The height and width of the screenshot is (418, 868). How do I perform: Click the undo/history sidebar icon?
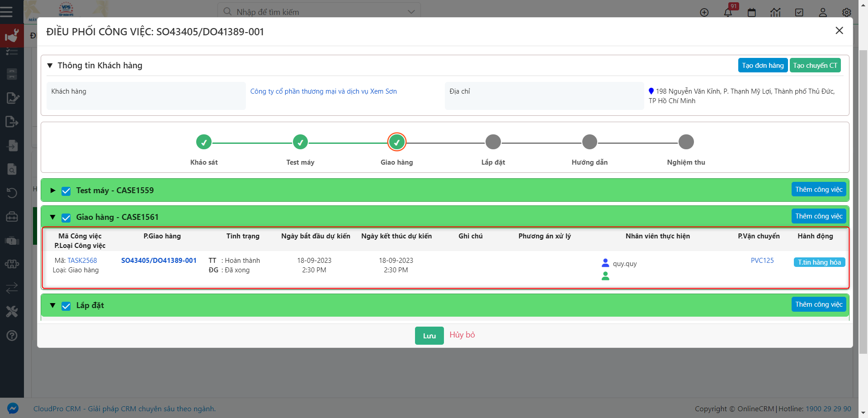(12, 193)
